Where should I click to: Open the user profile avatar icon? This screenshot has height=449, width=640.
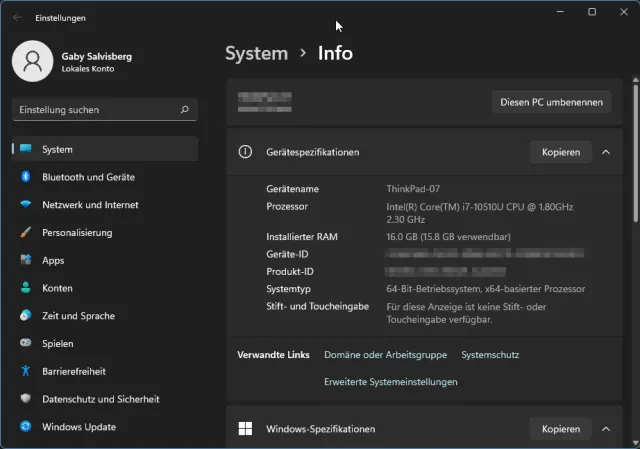point(32,61)
